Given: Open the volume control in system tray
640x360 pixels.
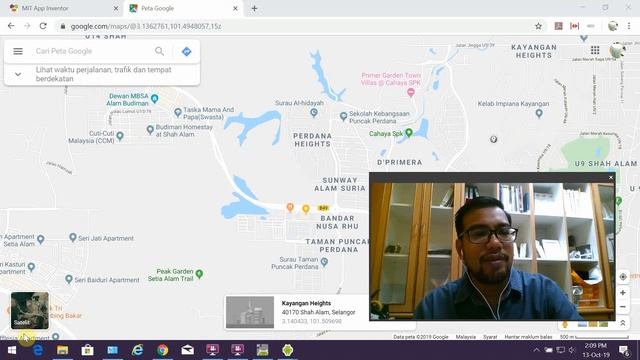Looking at the screenshot, I should click(x=572, y=350).
